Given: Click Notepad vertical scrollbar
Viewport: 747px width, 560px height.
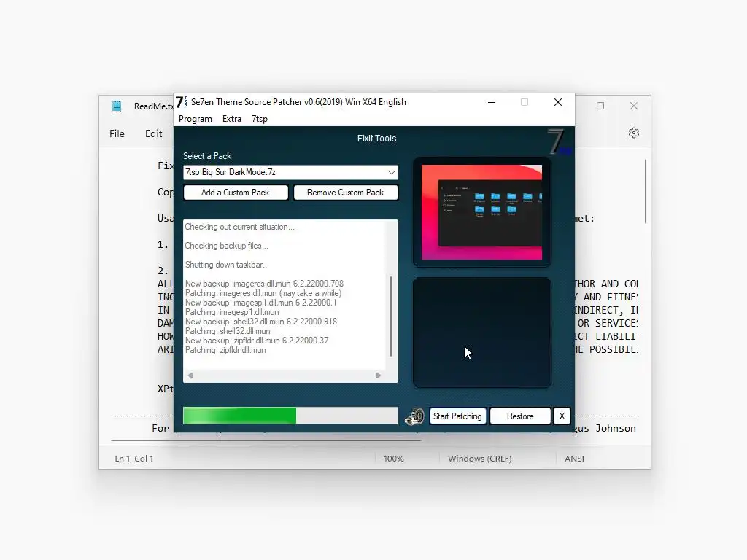Looking at the screenshot, I should [646, 192].
